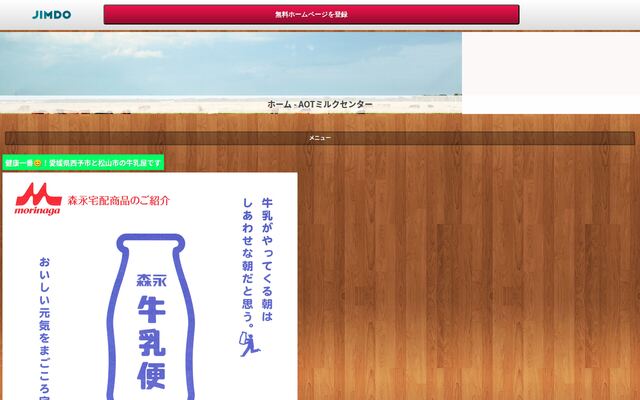This screenshot has height=400, width=640.
Task: Click the blue milk delivery runner icon
Action: pos(249,344)
